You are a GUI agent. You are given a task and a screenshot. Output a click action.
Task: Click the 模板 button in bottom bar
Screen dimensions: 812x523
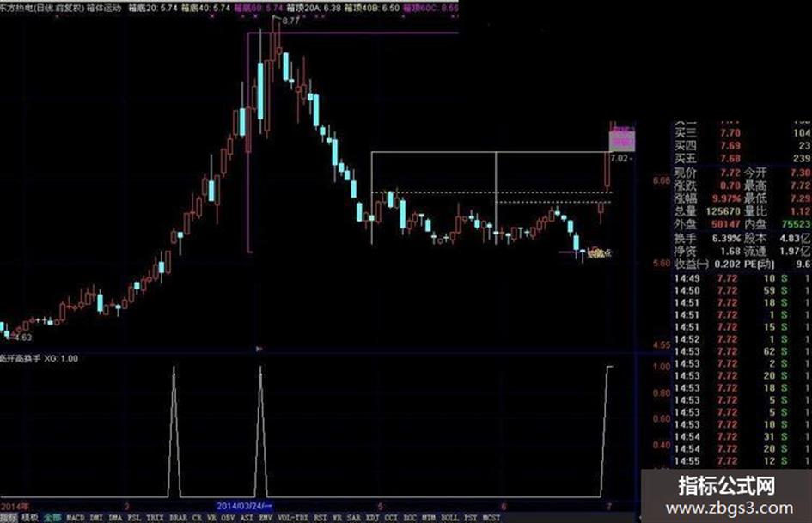point(29,518)
